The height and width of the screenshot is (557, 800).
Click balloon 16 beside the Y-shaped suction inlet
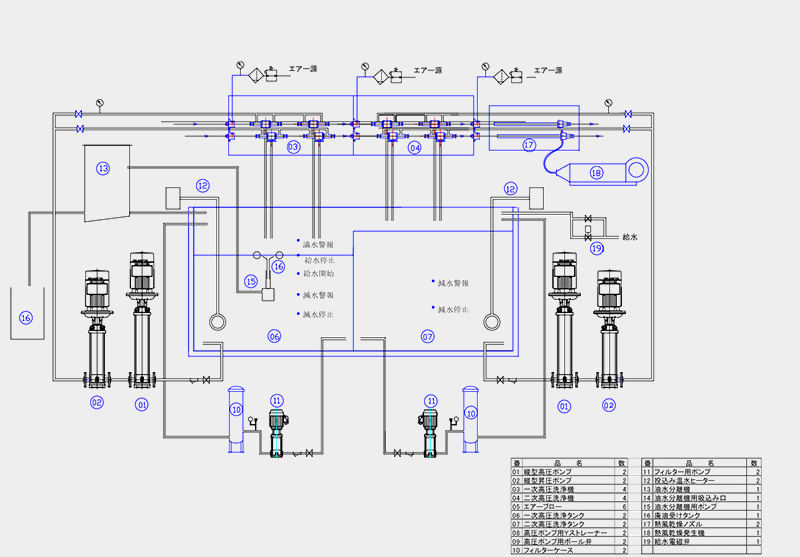tap(278, 267)
